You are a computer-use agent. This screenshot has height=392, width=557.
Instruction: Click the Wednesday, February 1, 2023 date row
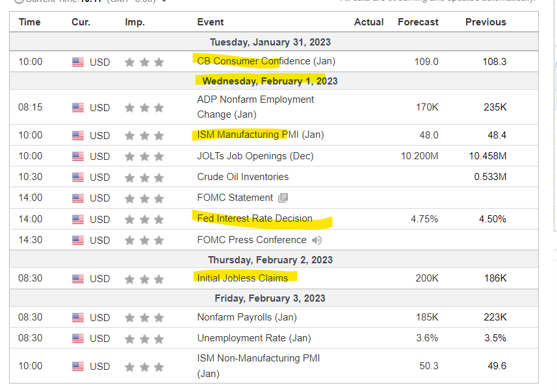pos(274,81)
